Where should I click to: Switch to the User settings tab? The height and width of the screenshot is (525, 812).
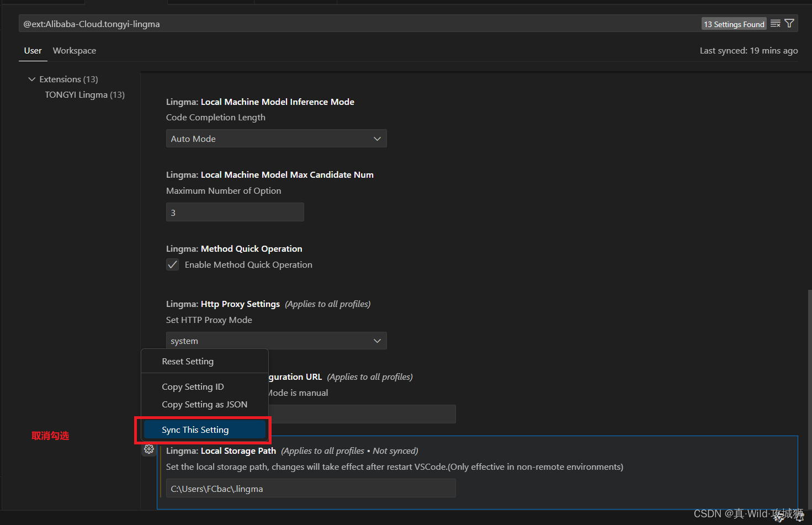coord(33,50)
